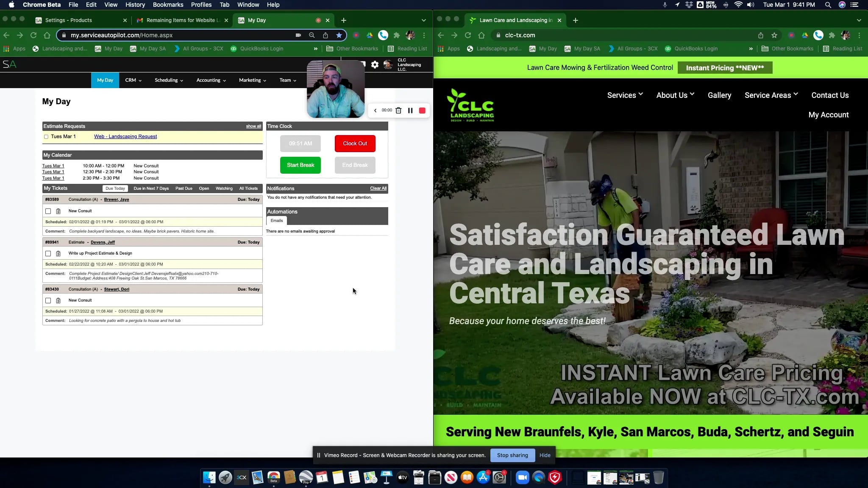Click the Google Drive extension in left browser
Screen dimensions: 868x488
pos(370,35)
